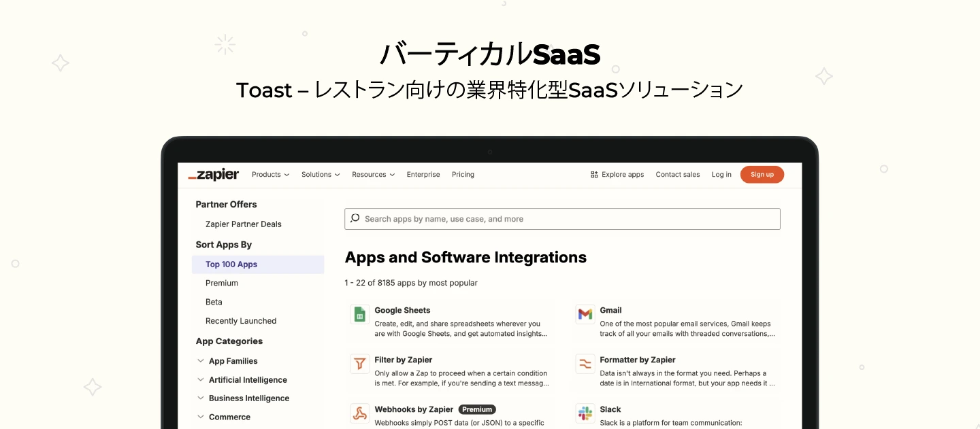Open the Enterprise menu item
Image resolution: width=980 pixels, height=429 pixels.
tap(423, 175)
